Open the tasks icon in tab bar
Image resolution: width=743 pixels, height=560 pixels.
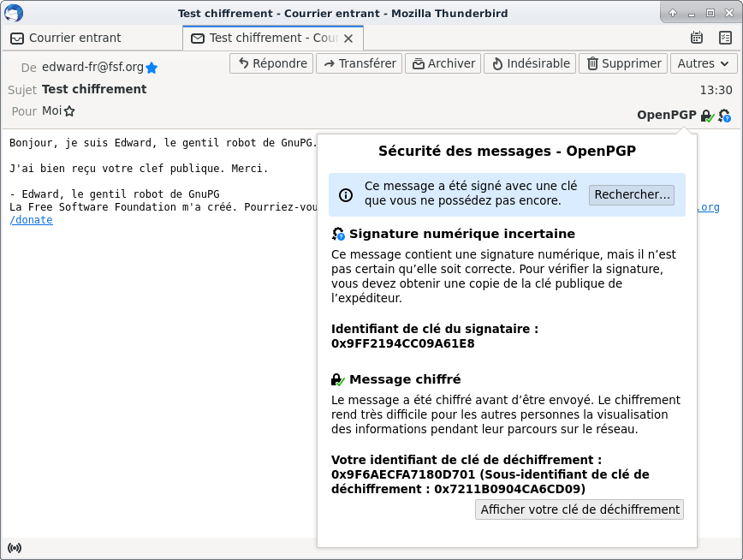click(x=726, y=38)
